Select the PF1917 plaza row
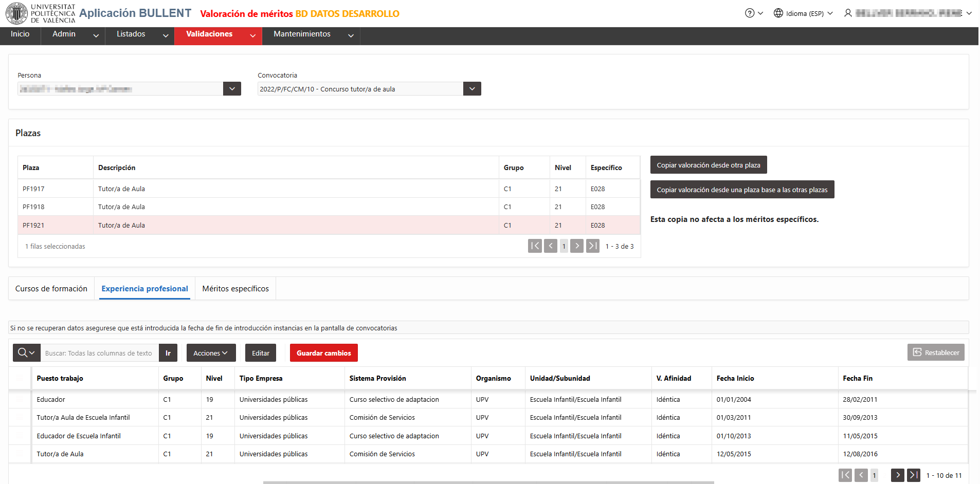The width and height of the screenshot is (980, 484). point(329,189)
